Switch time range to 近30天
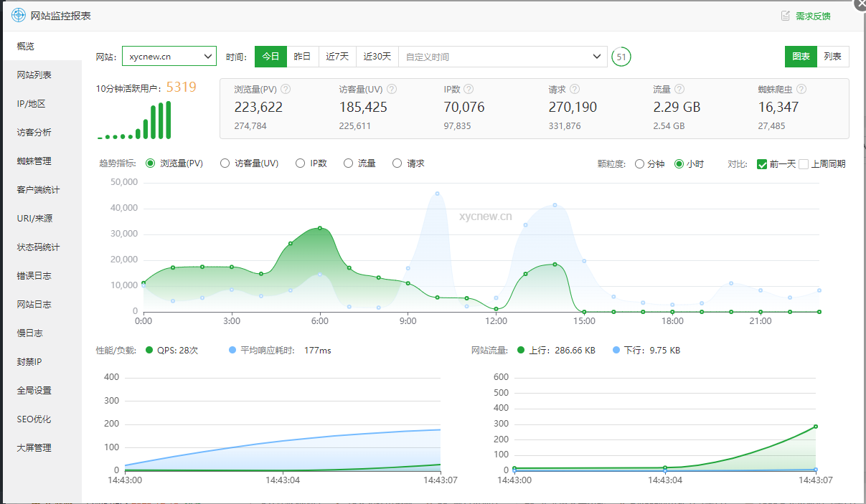 (x=377, y=57)
